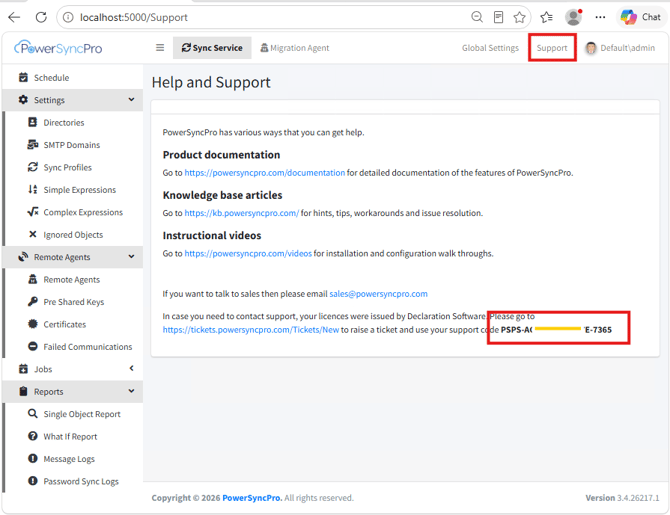Open SMTP Domains page

point(73,145)
